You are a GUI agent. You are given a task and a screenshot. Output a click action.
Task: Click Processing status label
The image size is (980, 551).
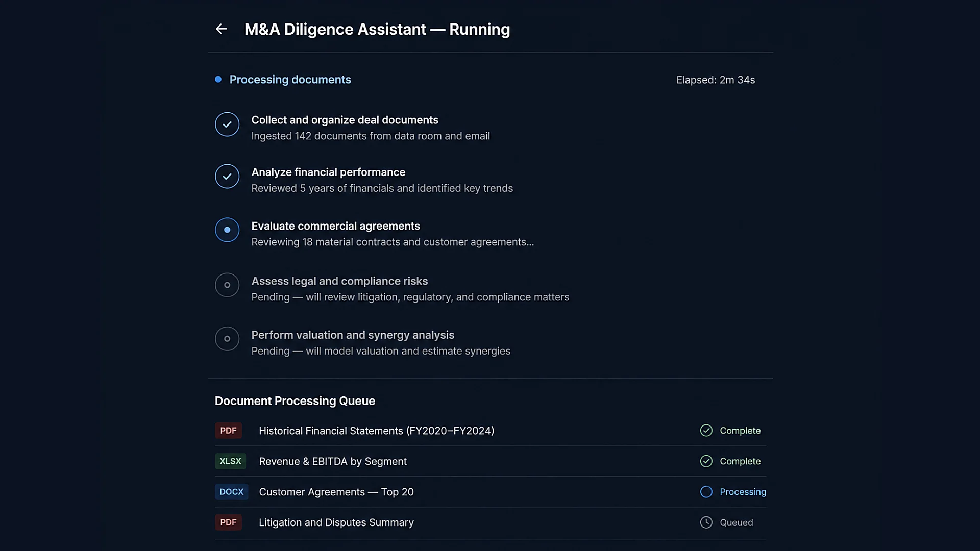tap(743, 492)
